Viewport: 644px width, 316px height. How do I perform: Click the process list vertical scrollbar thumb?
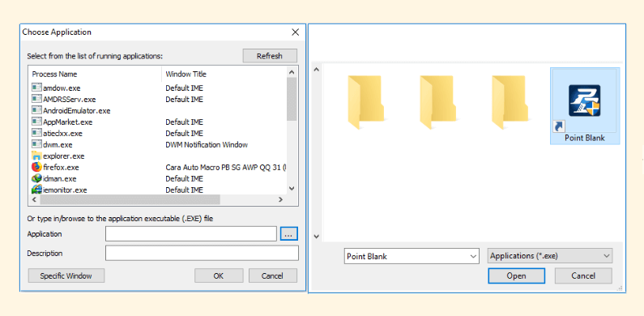pyautogui.click(x=292, y=99)
